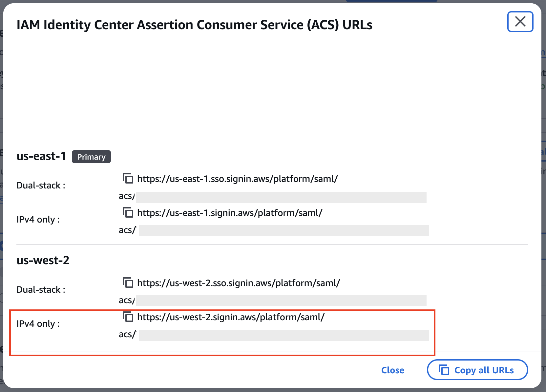The width and height of the screenshot is (546, 392).
Task: Click https://us-west-2.sso.signin.aws/platform/saml/ URL text
Action: tap(239, 283)
